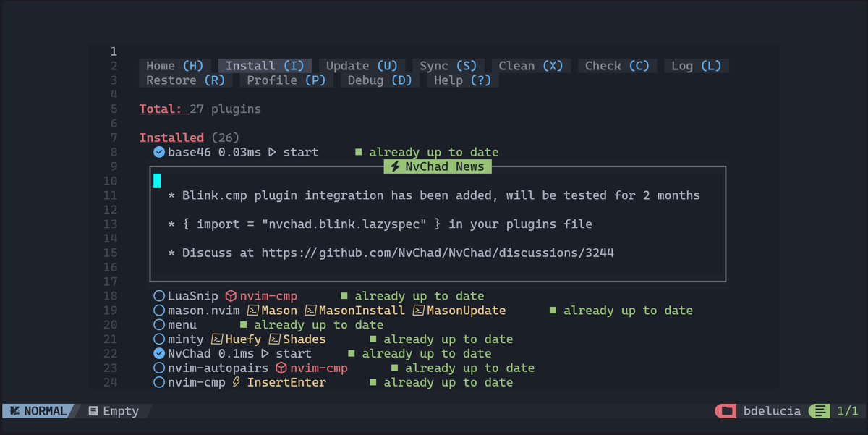868x435 pixels.
Task: Click the folder icon before bdelucia
Action: [x=726, y=411]
